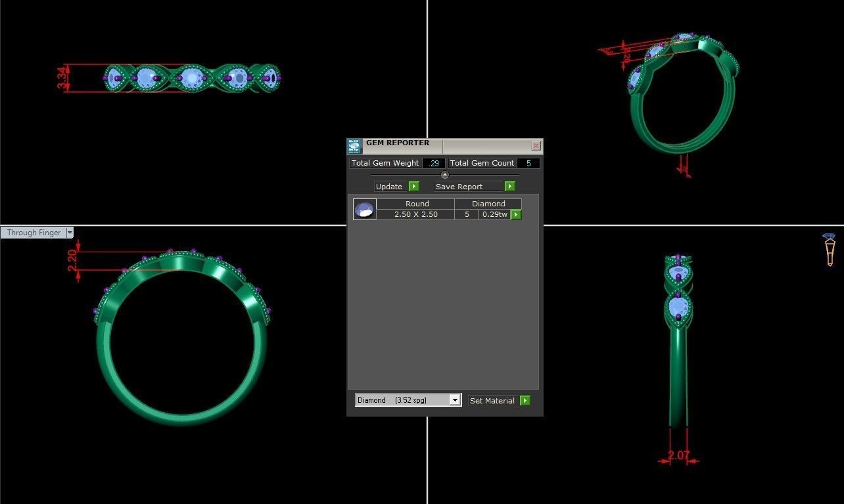Viewport: 844px width, 504px height.
Task: Click the 2.07 dimension in side view
Action: (x=679, y=455)
